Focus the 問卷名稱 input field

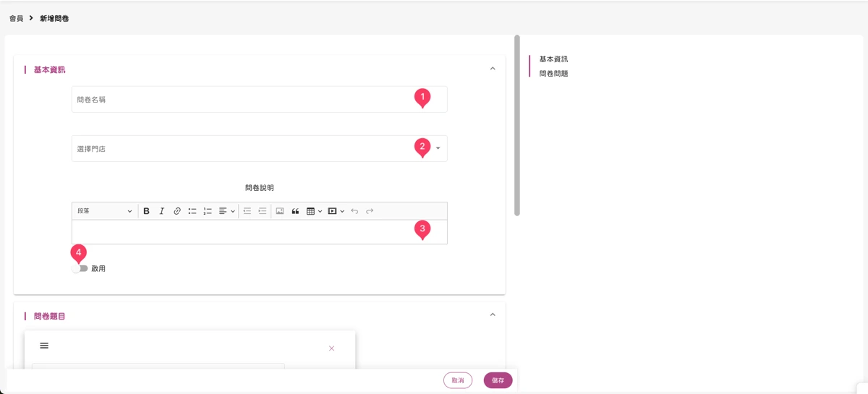(x=259, y=99)
